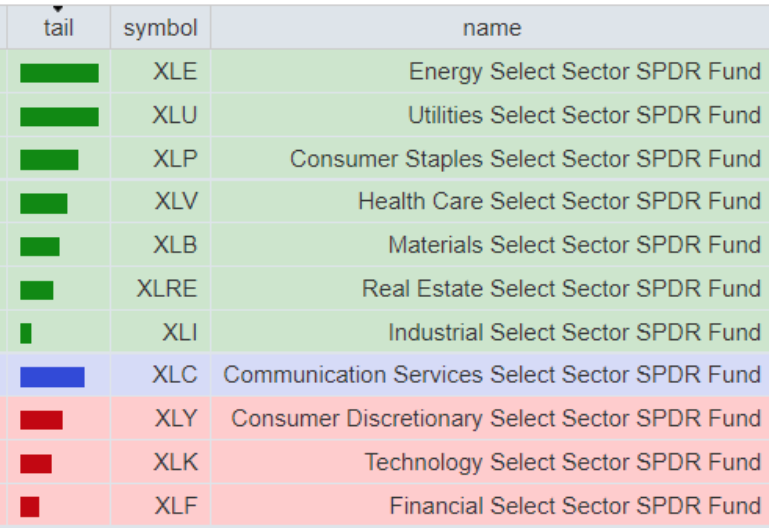Image resolution: width=770 pixels, height=528 pixels.
Task: Open Utilities Select Sector SPDR Fund row
Action: coord(584,116)
